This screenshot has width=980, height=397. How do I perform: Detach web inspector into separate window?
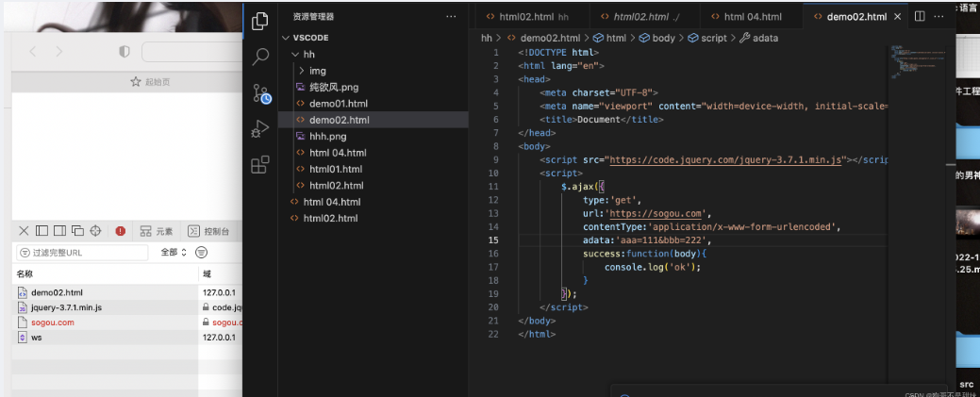pos(77,231)
